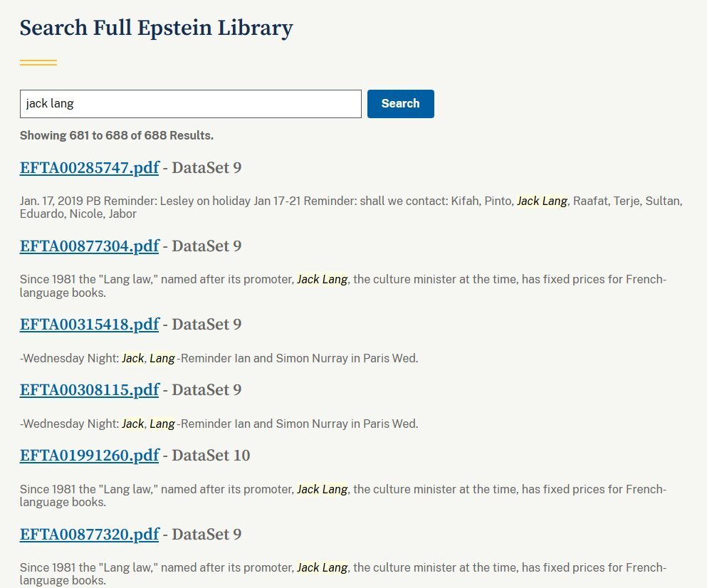Click the "Search Full Epstein Library" heading
Screen dimensions: 707x588
[156, 28]
